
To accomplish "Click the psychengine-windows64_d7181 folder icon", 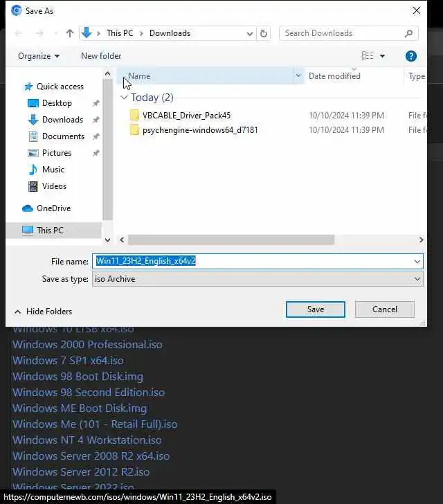I will [x=134, y=130].
